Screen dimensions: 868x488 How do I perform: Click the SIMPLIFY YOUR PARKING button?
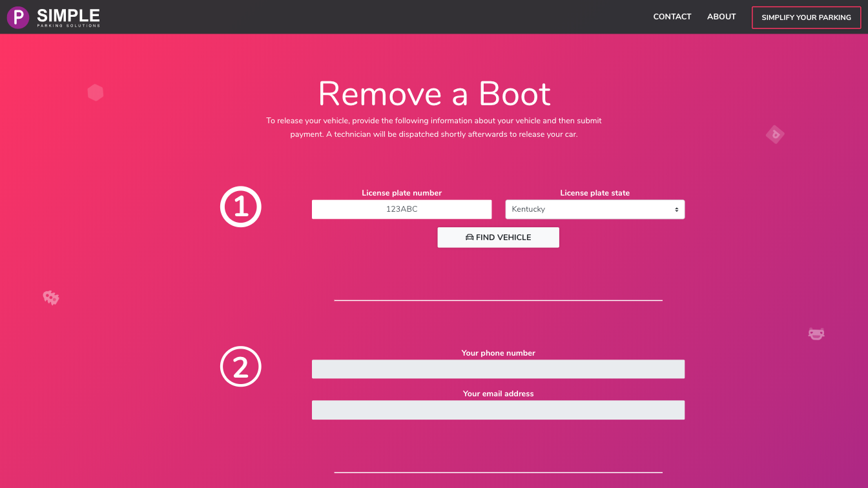[806, 17]
